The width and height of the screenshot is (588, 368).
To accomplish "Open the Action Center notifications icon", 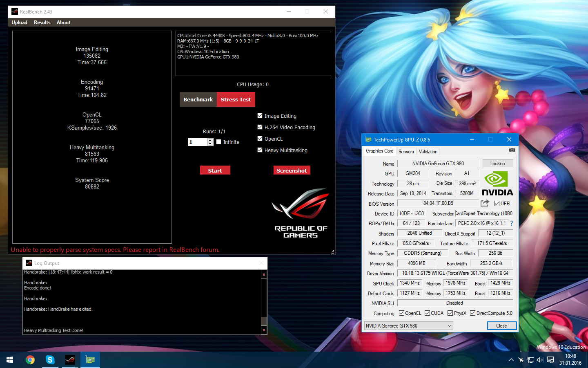I will 550,360.
